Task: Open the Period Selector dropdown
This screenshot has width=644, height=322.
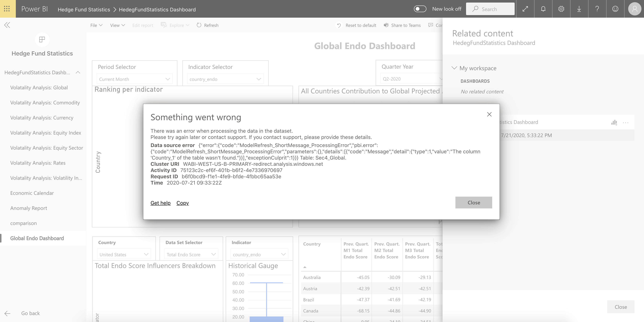Action: tap(135, 79)
